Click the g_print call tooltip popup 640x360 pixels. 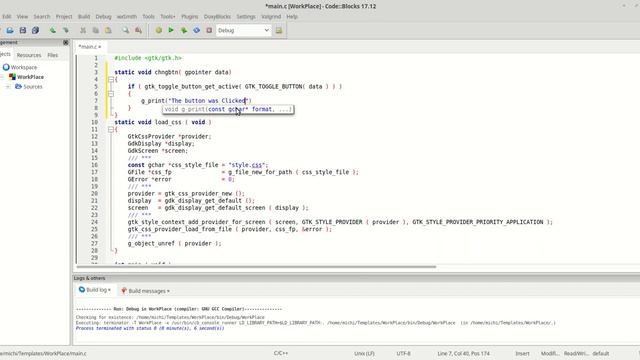pyautogui.click(x=228, y=109)
